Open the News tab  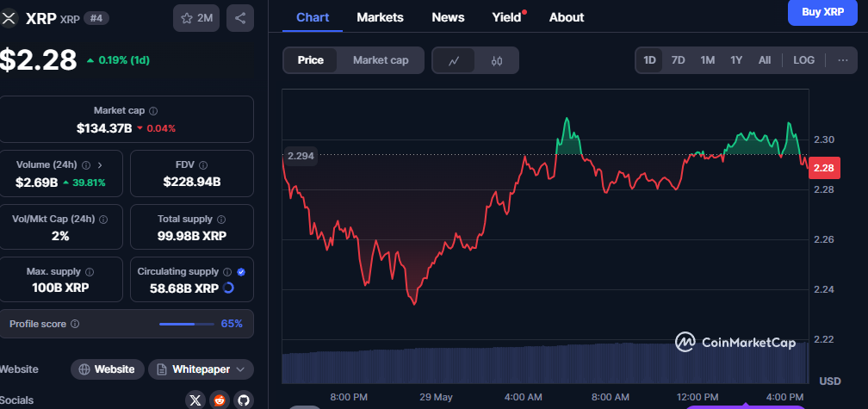click(x=448, y=17)
